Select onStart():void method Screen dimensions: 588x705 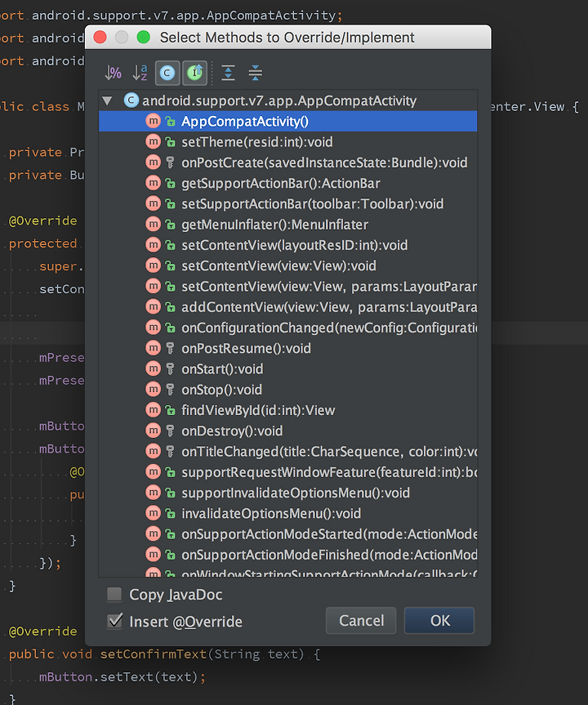[287, 369]
